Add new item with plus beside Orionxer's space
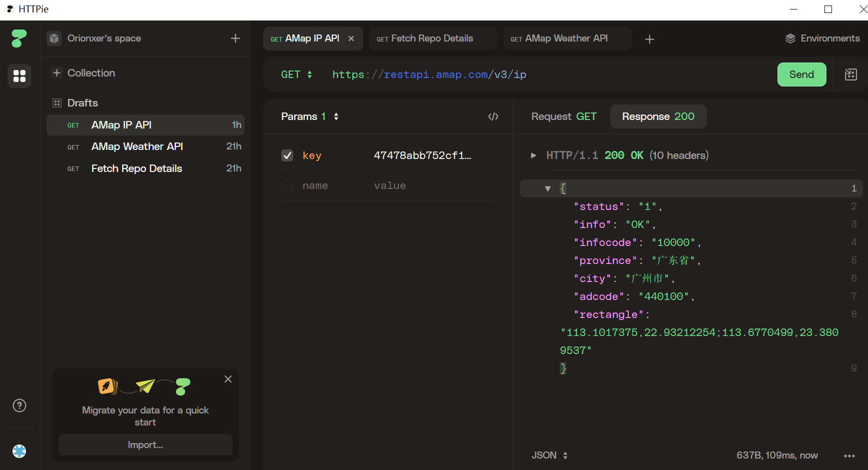The width and height of the screenshot is (868, 470). tap(235, 38)
